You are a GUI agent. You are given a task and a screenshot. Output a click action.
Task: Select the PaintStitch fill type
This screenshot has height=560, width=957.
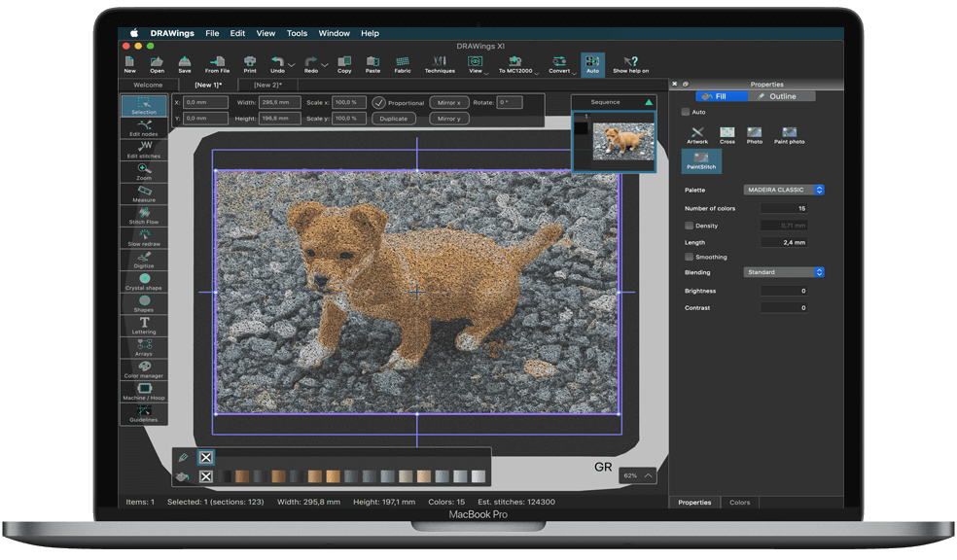pos(700,160)
